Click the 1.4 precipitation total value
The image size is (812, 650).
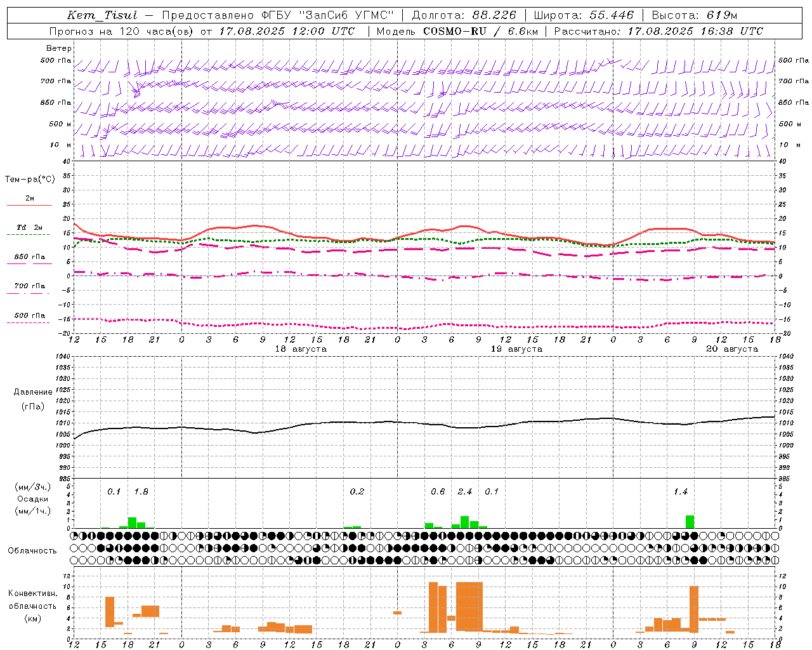pyautogui.click(x=681, y=492)
